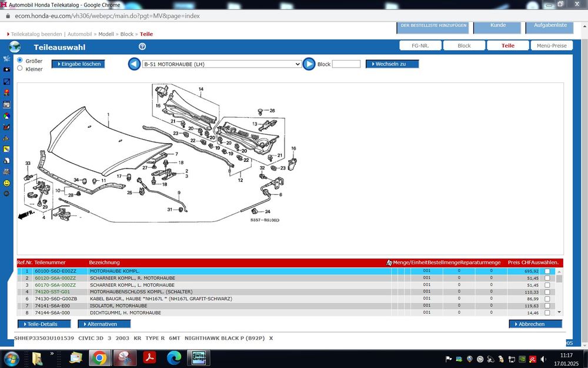The width and height of the screenshot is (588, 368).
Task: Click the Bezeichnung column header
Action: click(x=104, y=263)
